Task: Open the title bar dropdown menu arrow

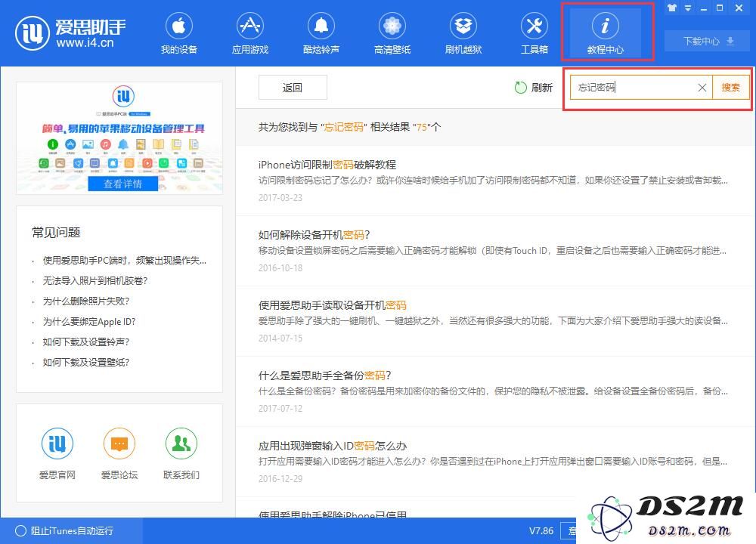Action: pos(688,8)
